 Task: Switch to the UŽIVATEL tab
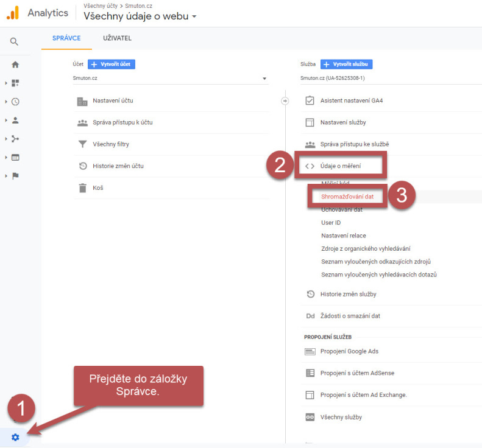coord(117,38)
